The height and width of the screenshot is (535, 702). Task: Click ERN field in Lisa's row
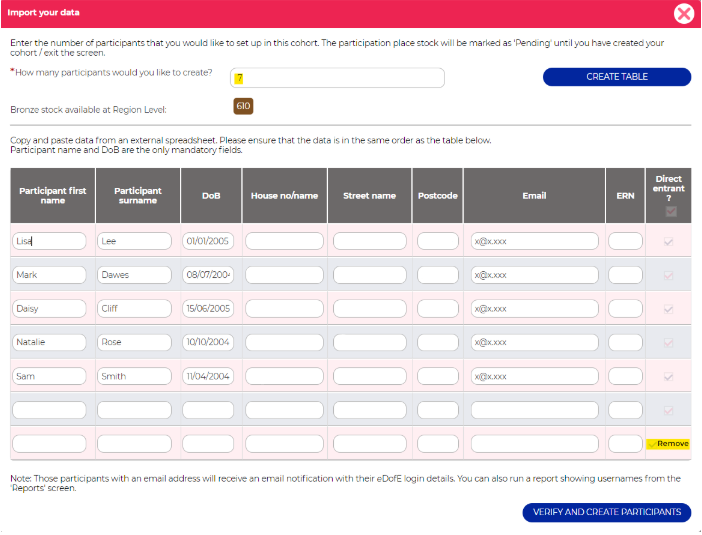[625, 241]
